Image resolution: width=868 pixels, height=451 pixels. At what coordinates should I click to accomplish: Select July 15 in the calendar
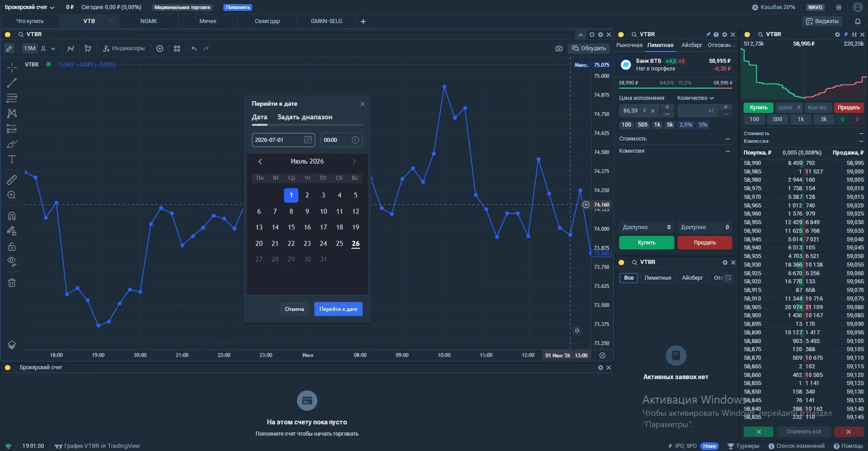pos(291,227)
